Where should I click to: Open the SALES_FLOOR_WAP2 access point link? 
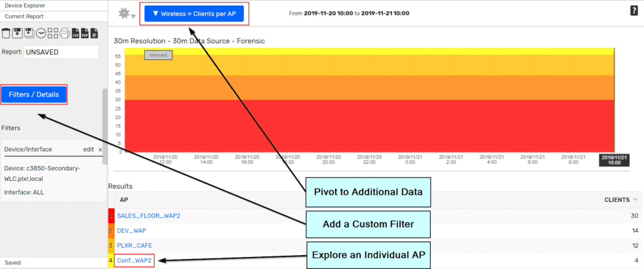tap(148, 215)
